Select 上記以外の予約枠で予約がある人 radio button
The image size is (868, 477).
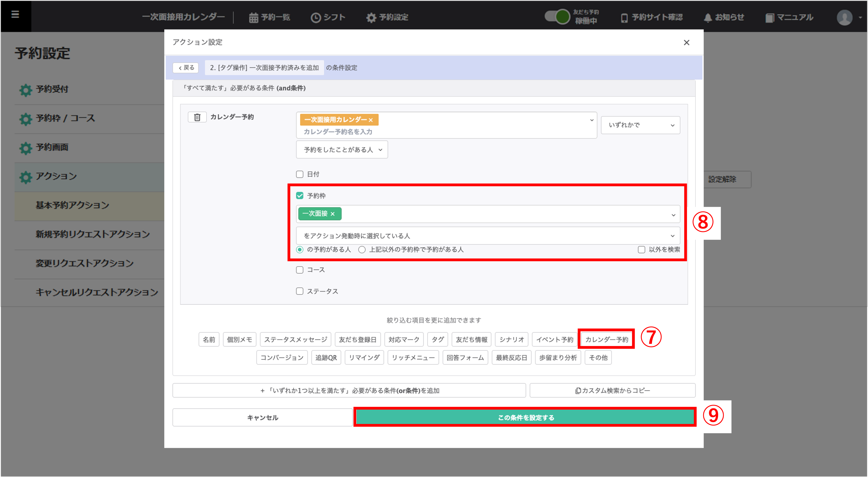tap(362, 250)
